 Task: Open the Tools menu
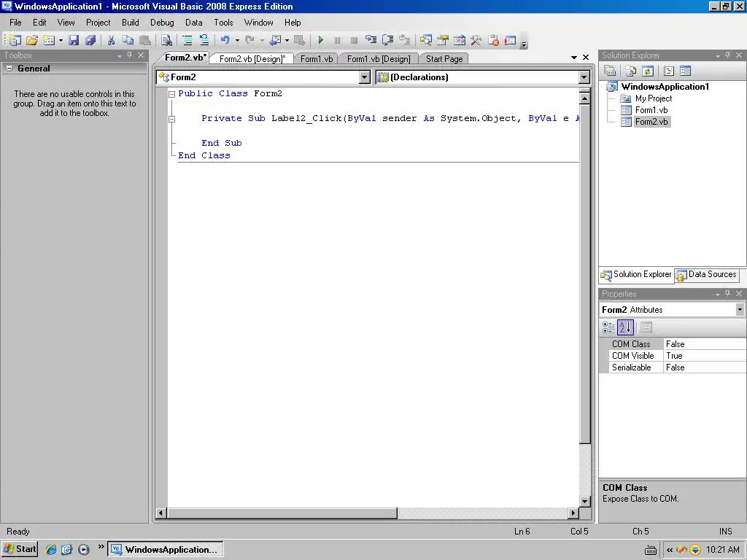point(223,23)
